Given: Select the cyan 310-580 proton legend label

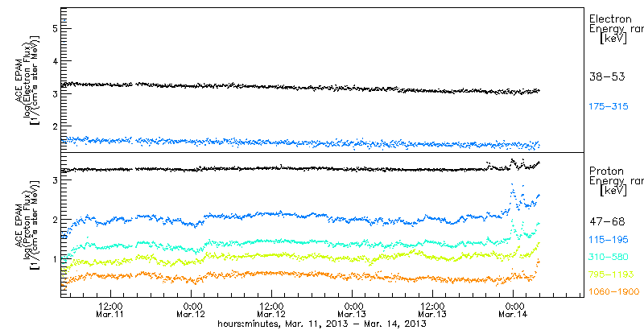Looking at the screenshot, I should [609, 258].
